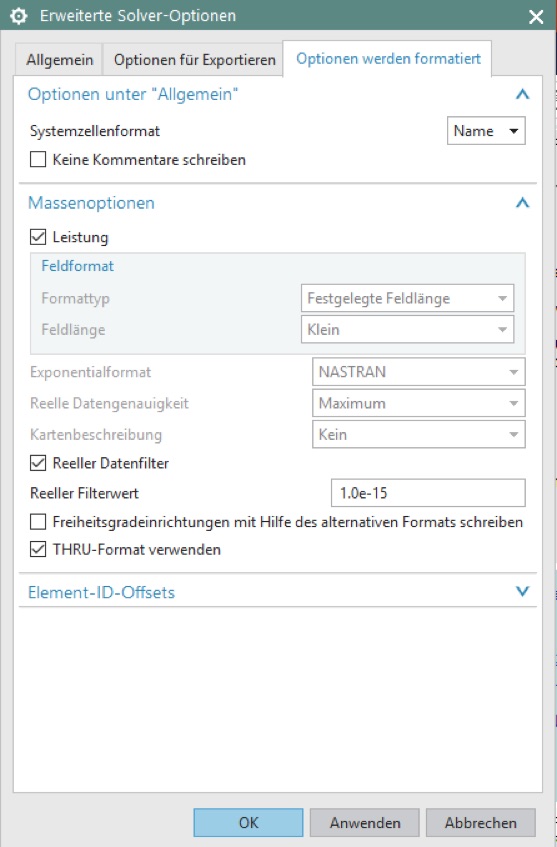Open the Reelle Datengenauigkeit Maximum dropdown
Viewport: 557px width, 847px height.
pyautogui.click(x=419, y=403)
